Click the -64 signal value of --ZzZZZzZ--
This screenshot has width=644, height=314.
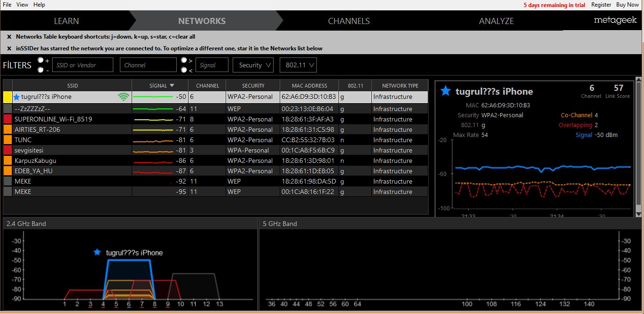coord(181,109)
